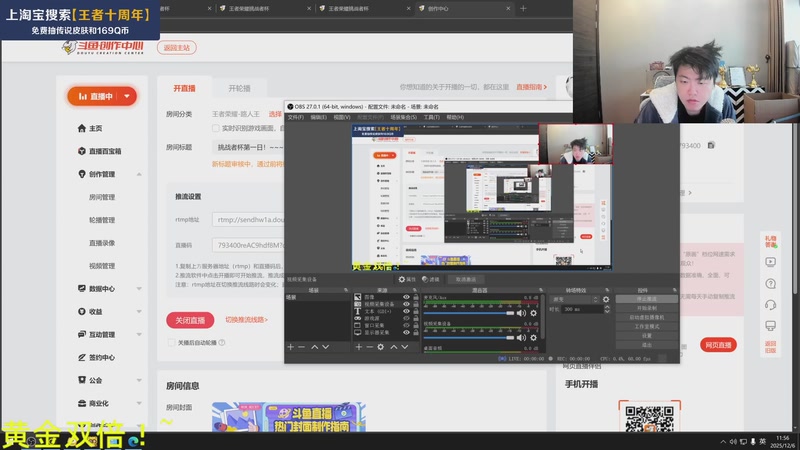Screen dimensions: 800x450
Task: Open transition properties gear in 转场特效 panel
Action: click(x=606, y=299)
